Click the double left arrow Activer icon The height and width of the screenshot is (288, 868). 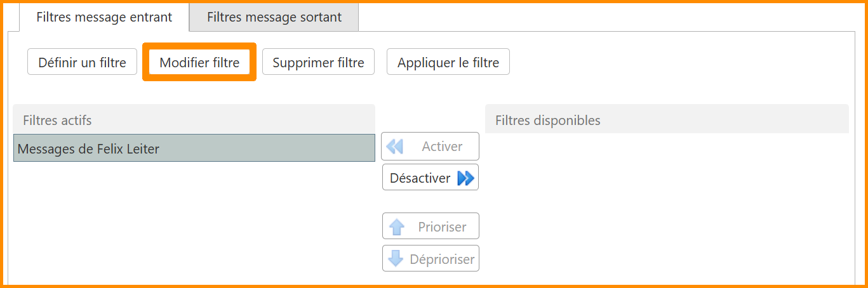point(395,147)
